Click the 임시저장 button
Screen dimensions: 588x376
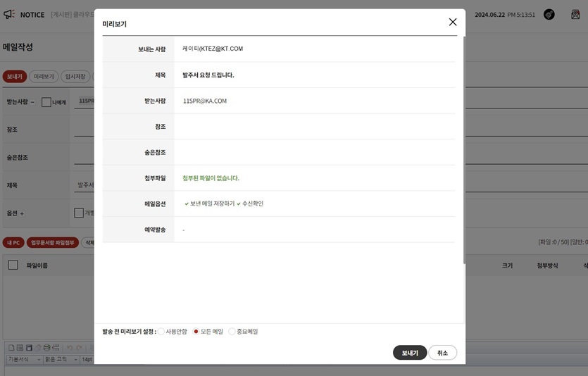click(x=75, y=77)
